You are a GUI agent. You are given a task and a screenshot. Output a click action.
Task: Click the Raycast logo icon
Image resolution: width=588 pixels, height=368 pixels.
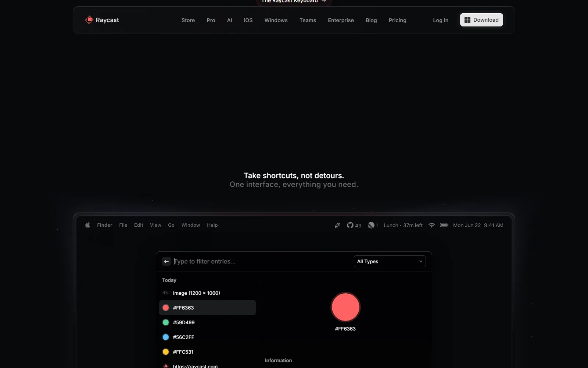coord(89,20)
